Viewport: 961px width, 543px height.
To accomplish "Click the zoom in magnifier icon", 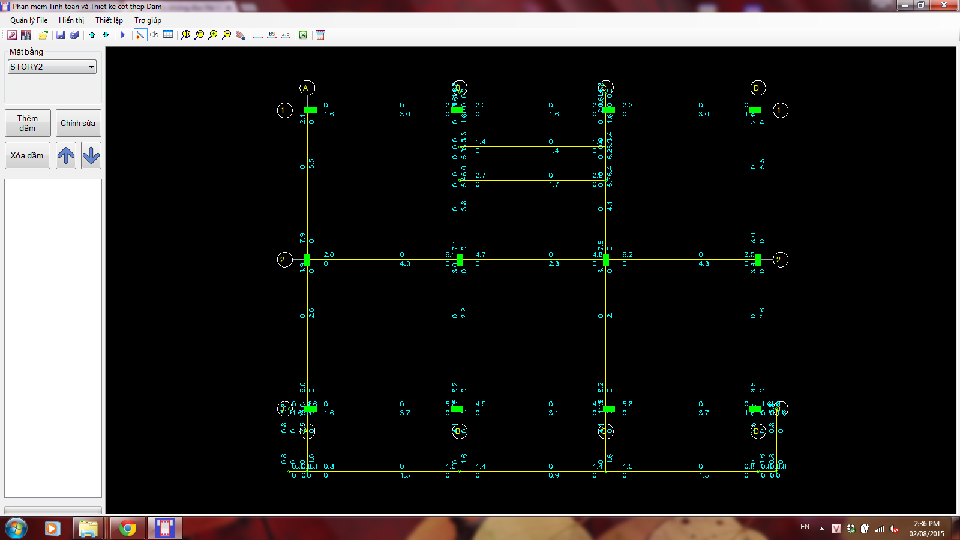I will pos(213,35).
